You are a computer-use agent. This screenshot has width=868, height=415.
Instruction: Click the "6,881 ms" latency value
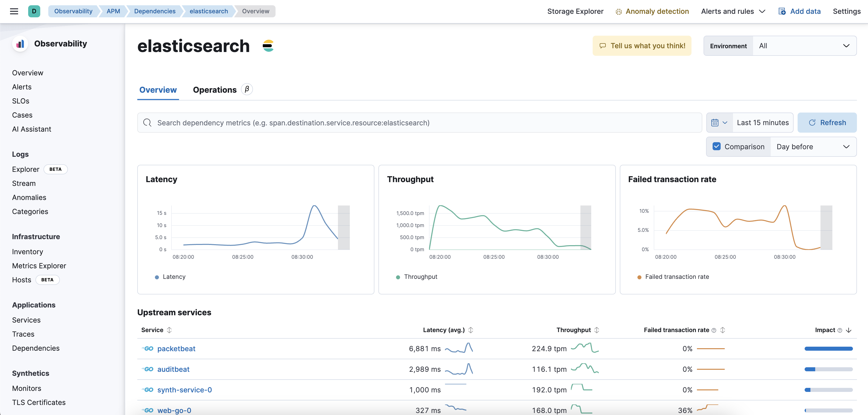click(x=424, y=349)
